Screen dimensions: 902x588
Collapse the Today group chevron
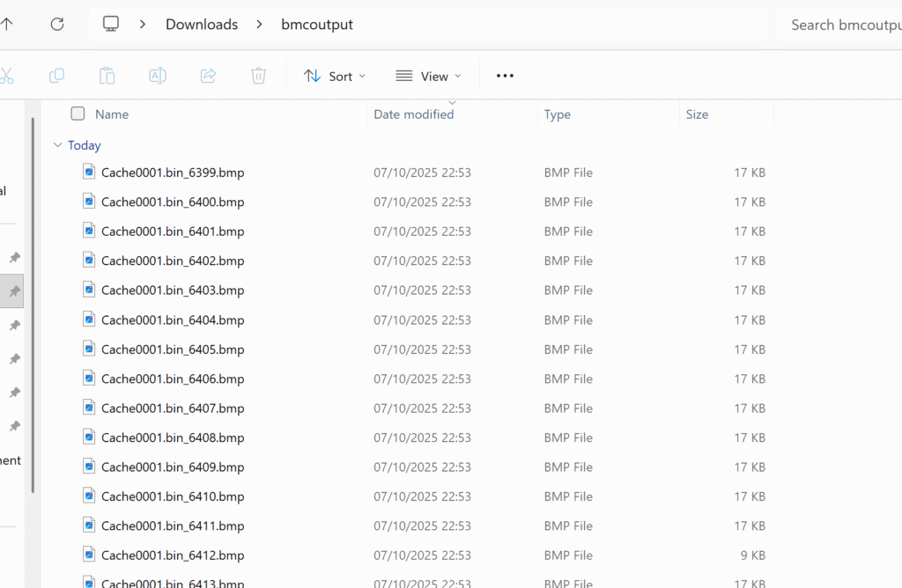click(x=57, y=145)
